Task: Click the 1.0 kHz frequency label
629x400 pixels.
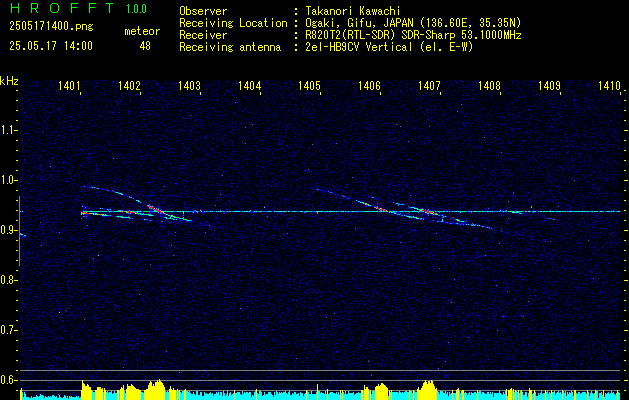Action: pyautogui.click(x=8, y=180)
